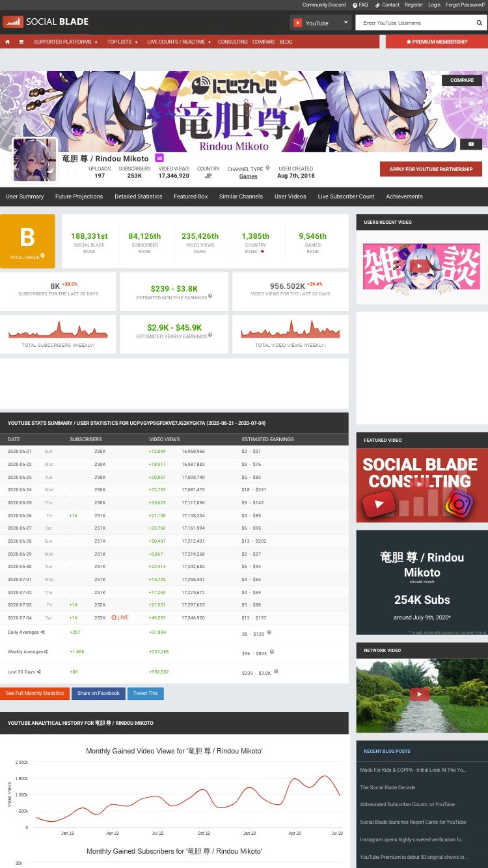Expand the Top Lists menu
The width and height of the screenshot is (488, 868).
click(123, 42)
